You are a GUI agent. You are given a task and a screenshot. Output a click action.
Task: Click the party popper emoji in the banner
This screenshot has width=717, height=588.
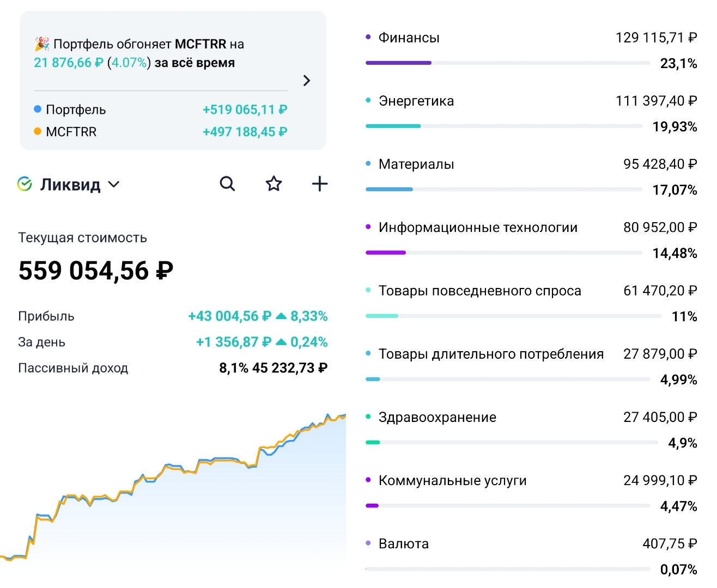(41, 44)
